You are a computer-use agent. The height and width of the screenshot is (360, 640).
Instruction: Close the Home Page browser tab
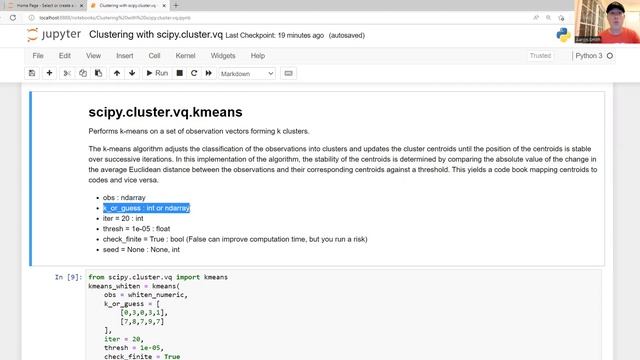tap(81, 6)
